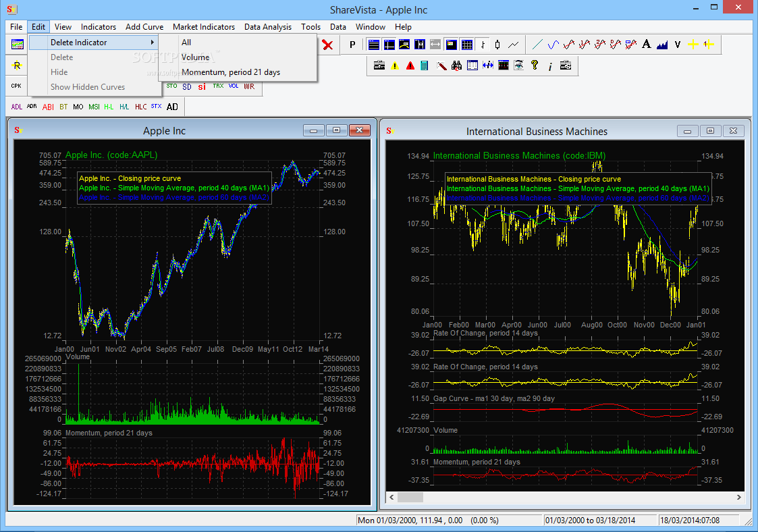
Task: Click the briefcase icon marked S
Action: [566, 65]
